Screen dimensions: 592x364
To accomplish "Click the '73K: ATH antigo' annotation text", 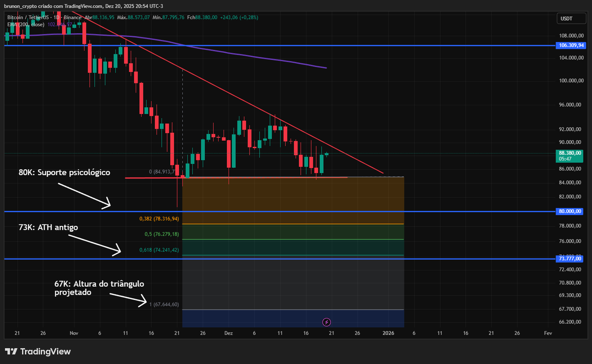I will coord(48,227).
